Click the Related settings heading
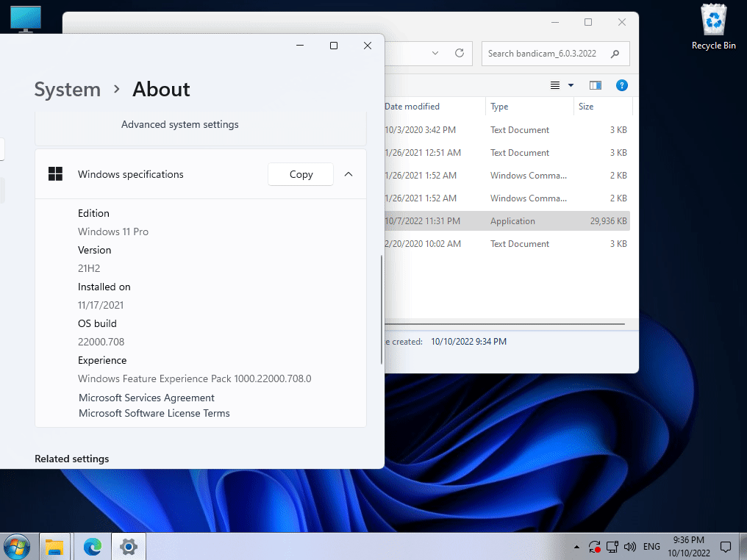 point(72,459)
